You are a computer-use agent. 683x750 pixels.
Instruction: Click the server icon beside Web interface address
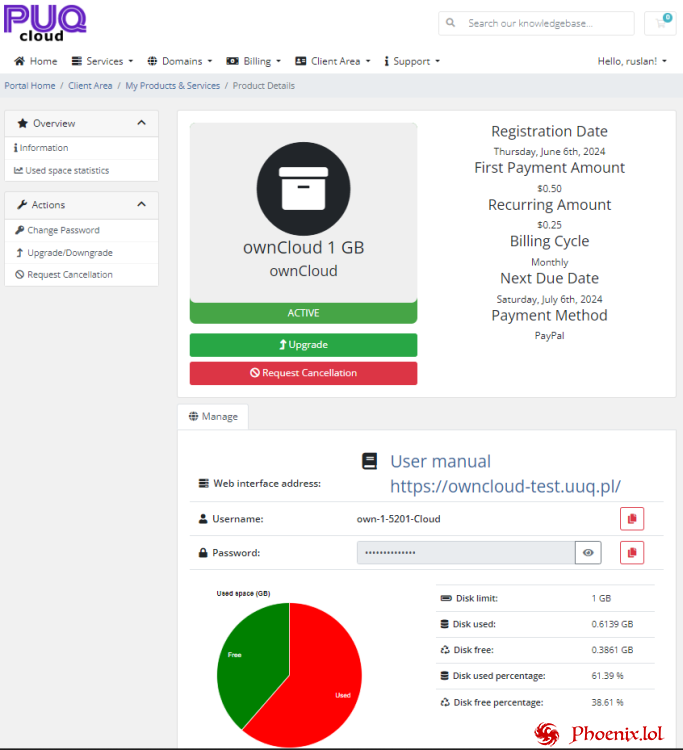pos(204,483)
